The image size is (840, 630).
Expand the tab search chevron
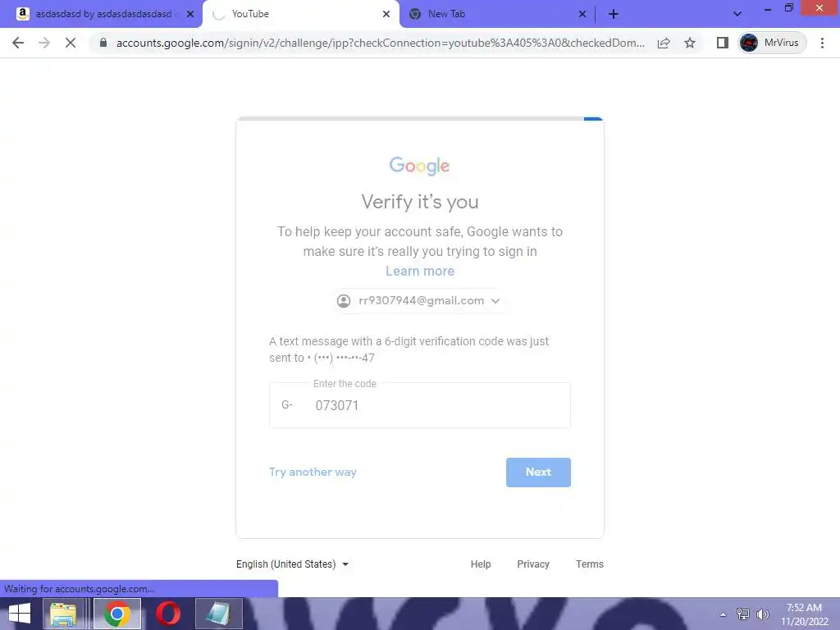pos(737,15)
